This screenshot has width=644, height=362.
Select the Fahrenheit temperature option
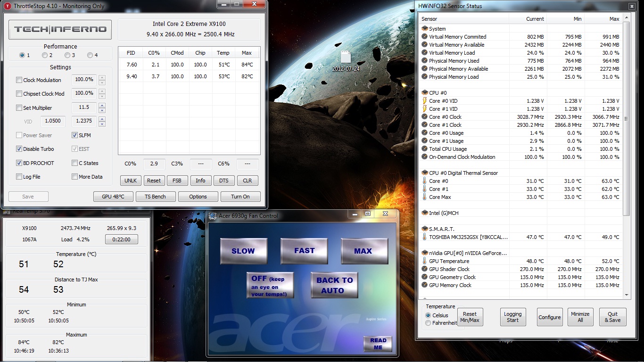tap(428, 323)
